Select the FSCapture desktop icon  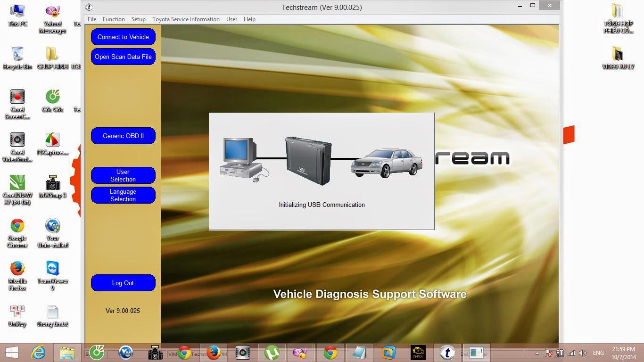pyautogui.click(x=52, y=144)
